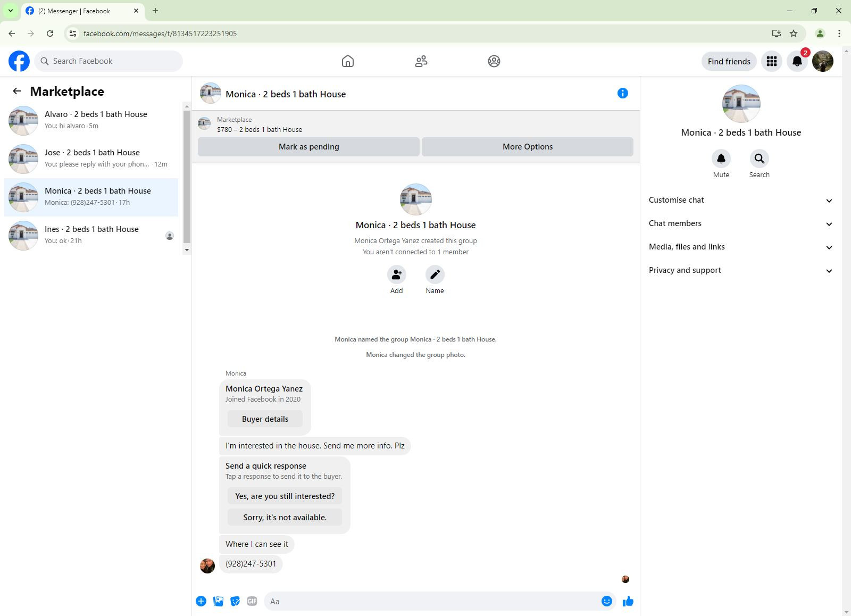This screenshot has width=851, height=616.
Task: Send 'Sorry, it's not available.' response
Action: point(285,518)
